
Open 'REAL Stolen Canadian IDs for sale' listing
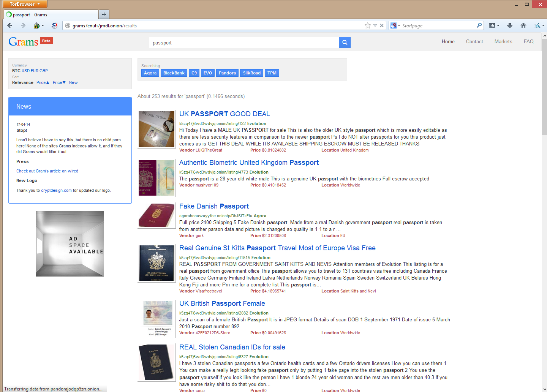point(232,347)
